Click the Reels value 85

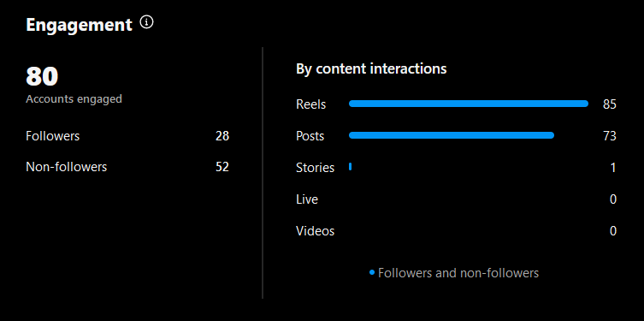click(610, 104)
